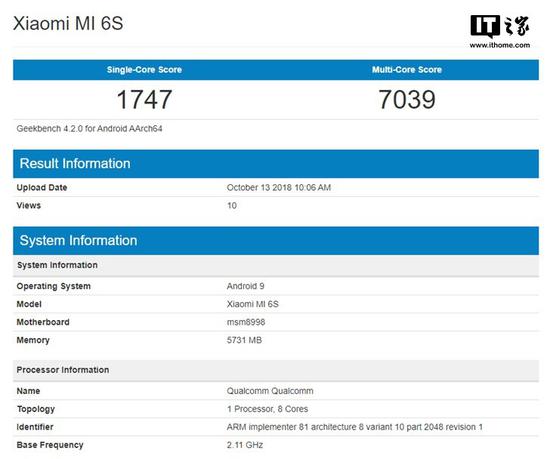550x459 pixels.
Task: Click the Model label
Action: pyautogui.click(x=29, y=304)
